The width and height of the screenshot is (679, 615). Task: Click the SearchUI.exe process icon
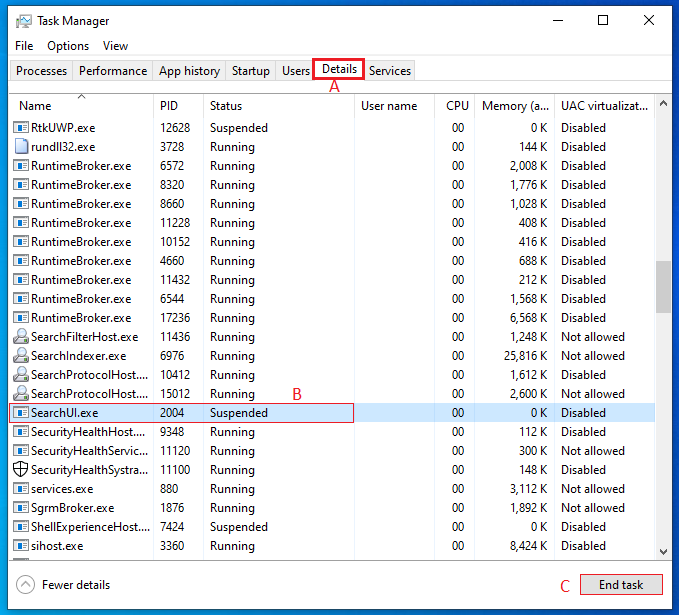tap(21, 413)
